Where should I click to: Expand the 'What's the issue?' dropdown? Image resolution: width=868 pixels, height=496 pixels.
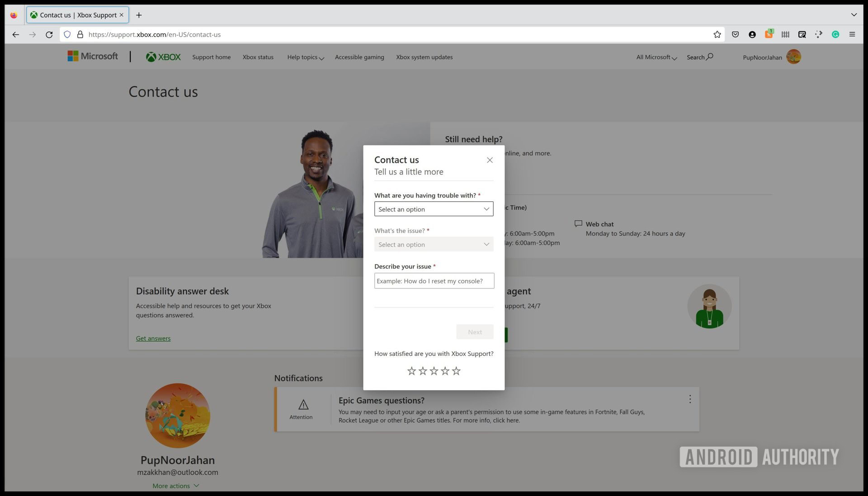[x=434, y=244]
